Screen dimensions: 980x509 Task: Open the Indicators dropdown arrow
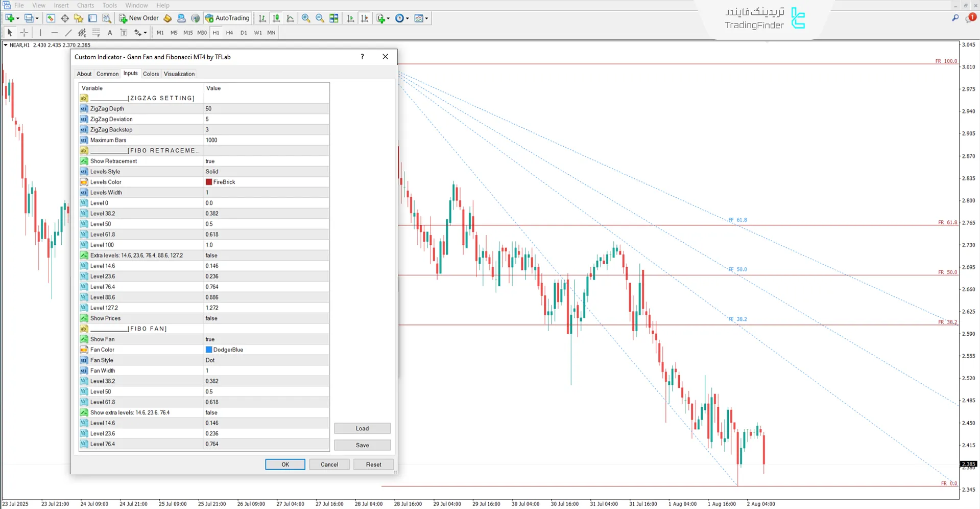tap(388, 18)
